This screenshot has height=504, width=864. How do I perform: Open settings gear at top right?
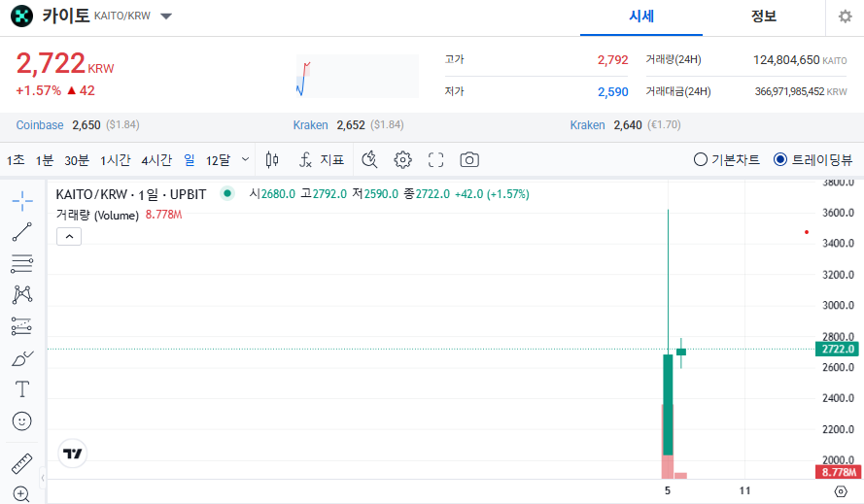[845, 17]
